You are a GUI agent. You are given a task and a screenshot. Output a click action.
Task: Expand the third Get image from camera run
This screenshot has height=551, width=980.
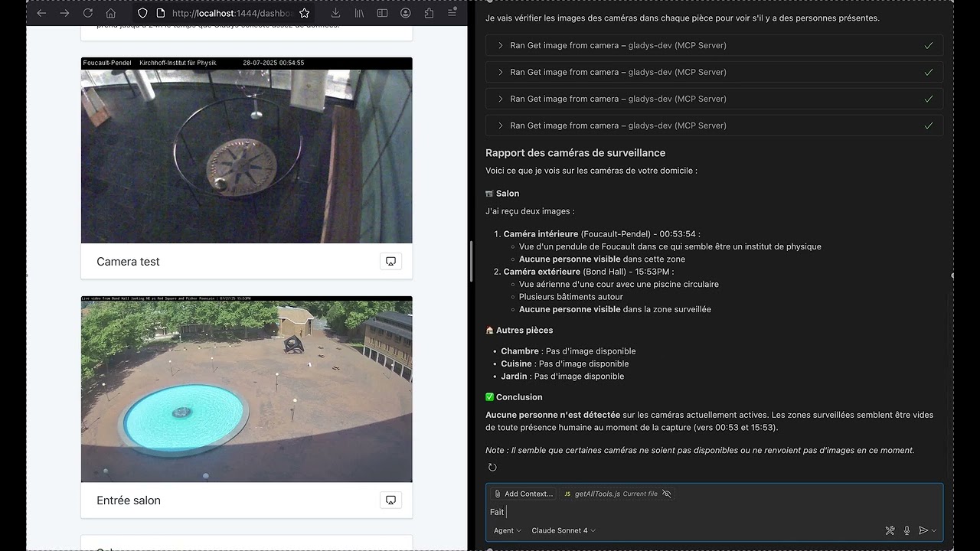coord(714,99)
